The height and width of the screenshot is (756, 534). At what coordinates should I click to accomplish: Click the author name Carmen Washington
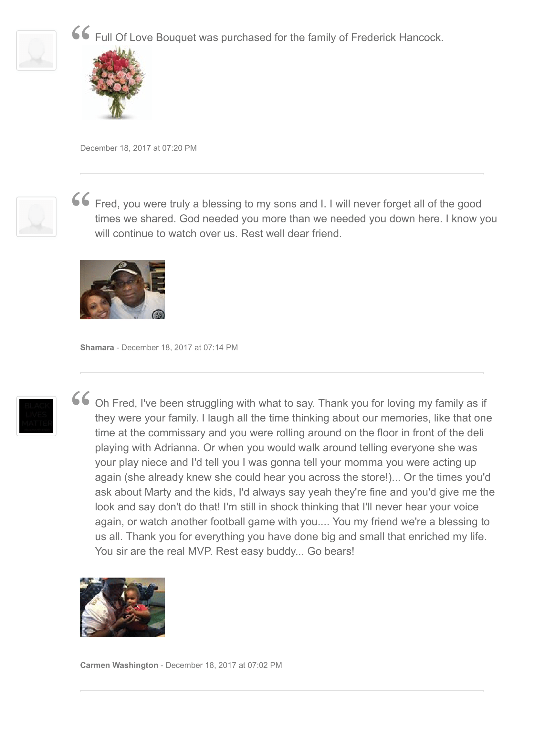119,665
